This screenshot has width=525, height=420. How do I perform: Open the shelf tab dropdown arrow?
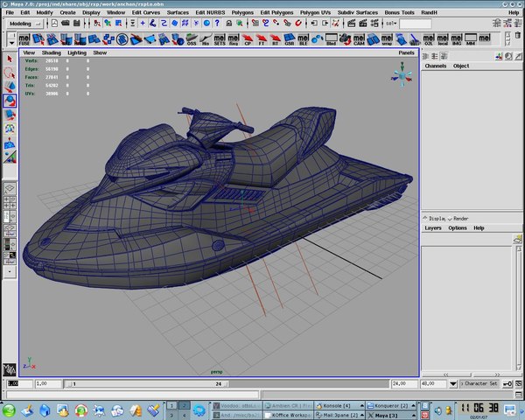(11, 43)
